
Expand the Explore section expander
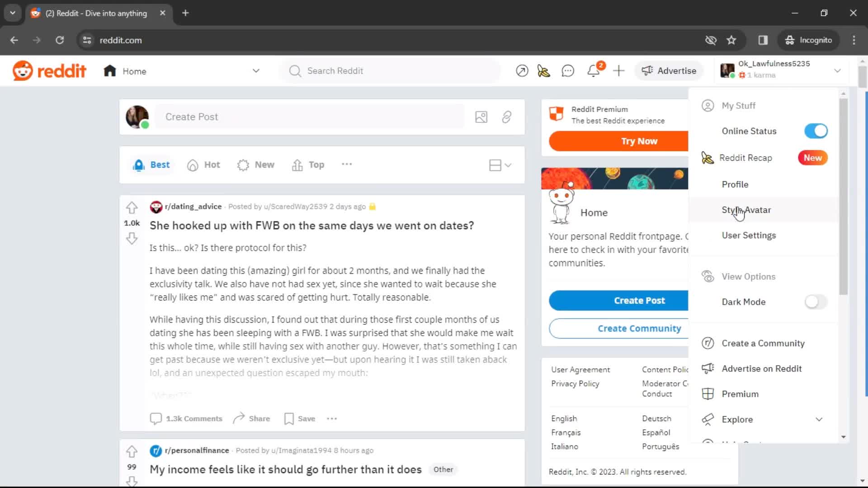819,419
